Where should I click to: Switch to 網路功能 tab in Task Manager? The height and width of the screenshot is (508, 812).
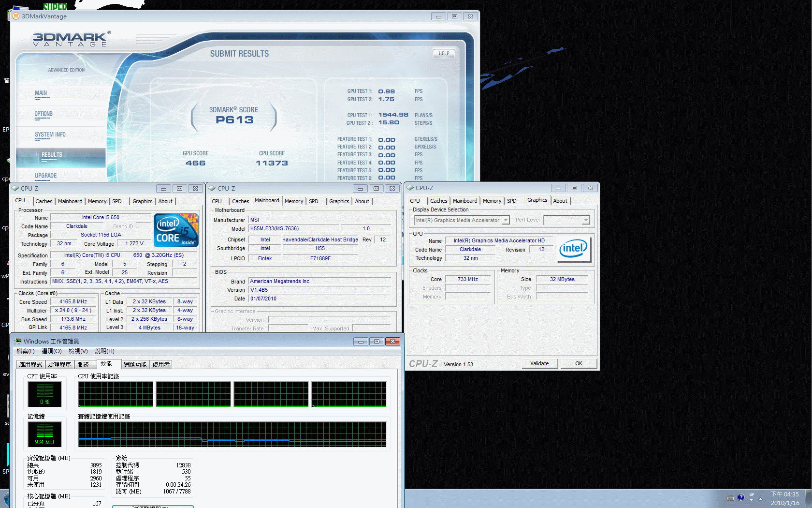(135, 365)
